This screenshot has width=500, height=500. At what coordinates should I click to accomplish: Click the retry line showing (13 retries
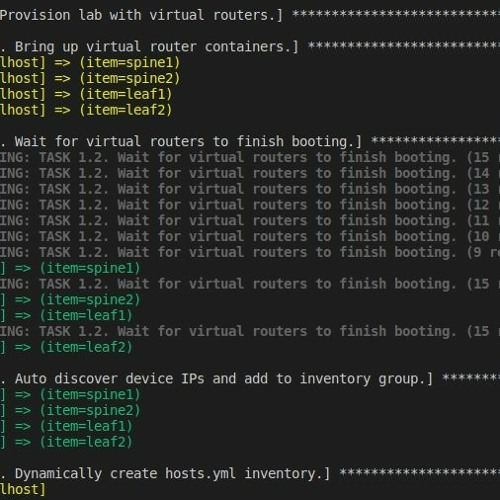pos(250,189)
